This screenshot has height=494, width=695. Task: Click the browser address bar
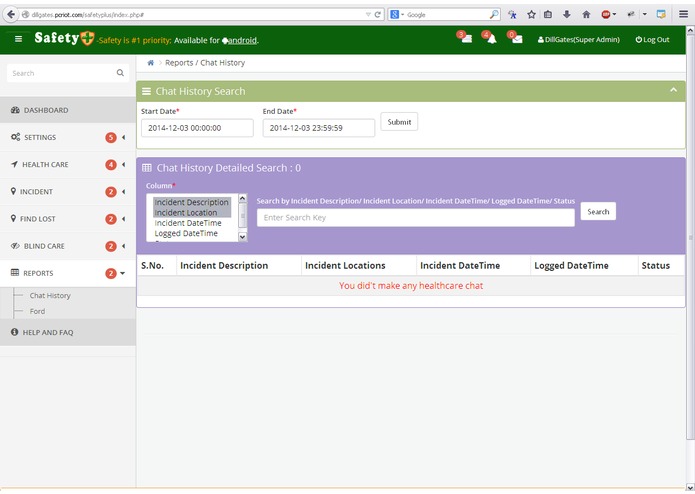click(197, 15)
